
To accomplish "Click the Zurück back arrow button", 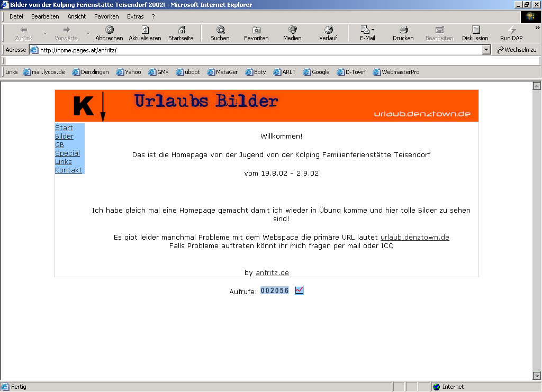I will pos(23,33).
